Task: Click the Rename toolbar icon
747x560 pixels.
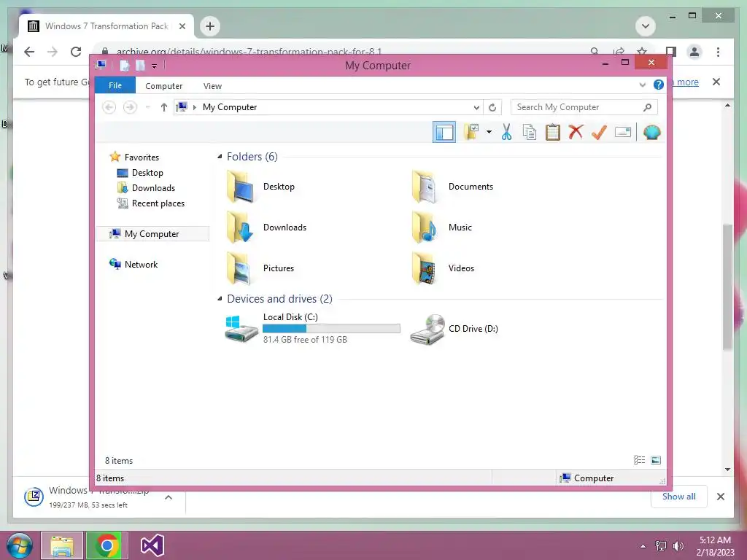Action: [623, 132]
